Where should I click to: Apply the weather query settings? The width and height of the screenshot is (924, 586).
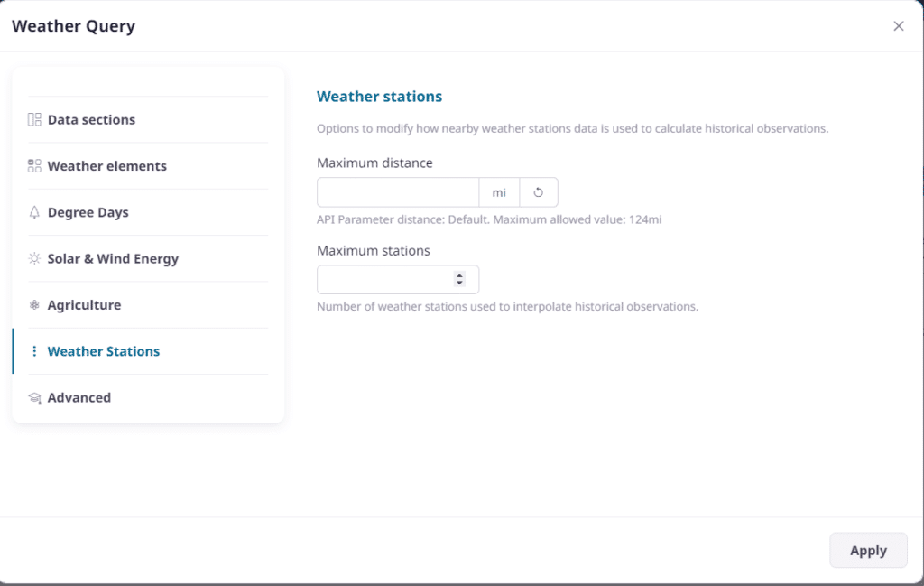pyautogui.click(x=867, y=550)
